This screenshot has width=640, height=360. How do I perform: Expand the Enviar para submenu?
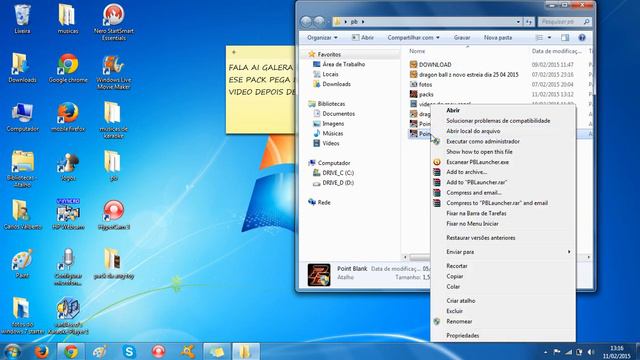coord(503,252)
